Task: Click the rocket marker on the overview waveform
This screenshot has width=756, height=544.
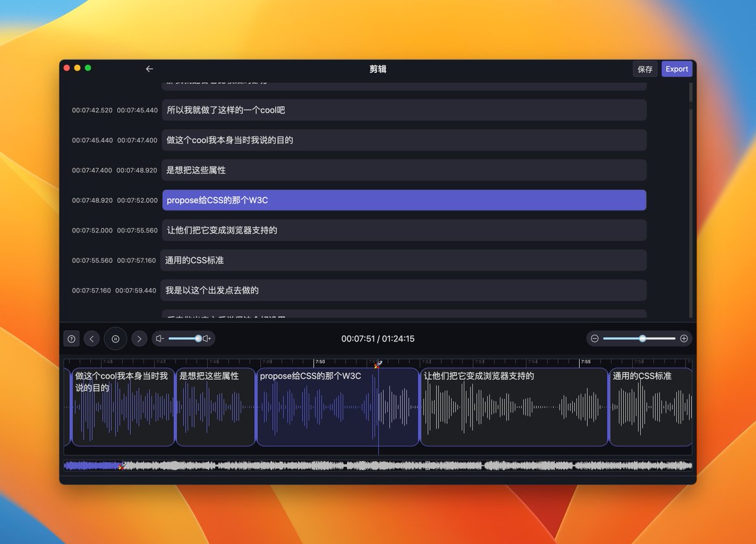Action: (x=123, y=466)
